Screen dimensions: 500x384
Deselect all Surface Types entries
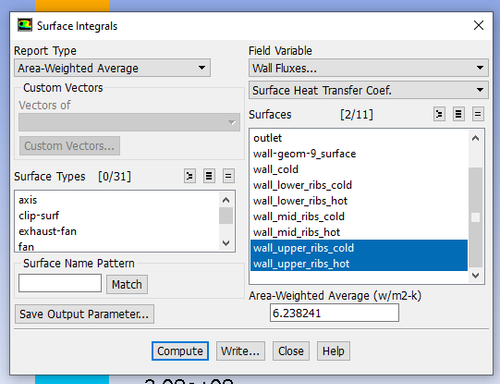point(228,176)
